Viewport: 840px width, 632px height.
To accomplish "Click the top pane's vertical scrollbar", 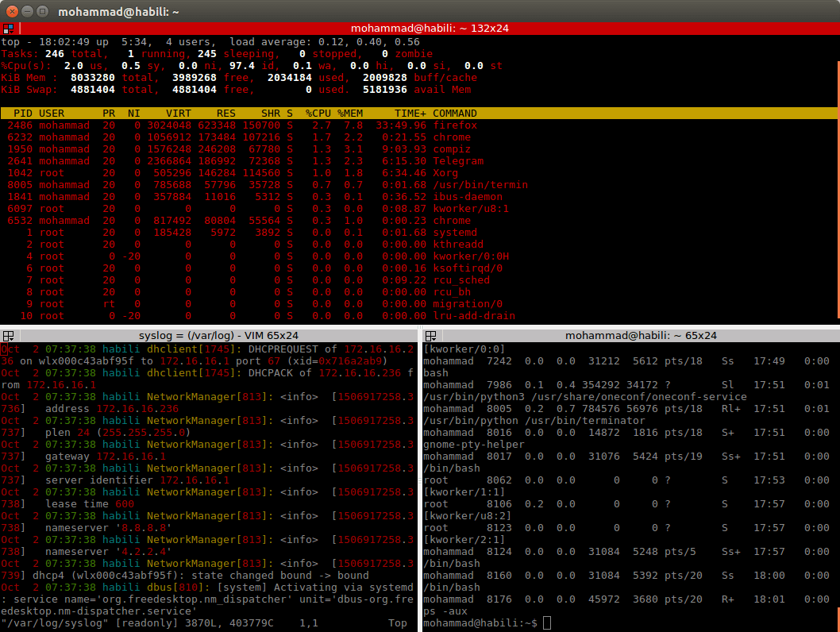I will click(x=837, y=175).
